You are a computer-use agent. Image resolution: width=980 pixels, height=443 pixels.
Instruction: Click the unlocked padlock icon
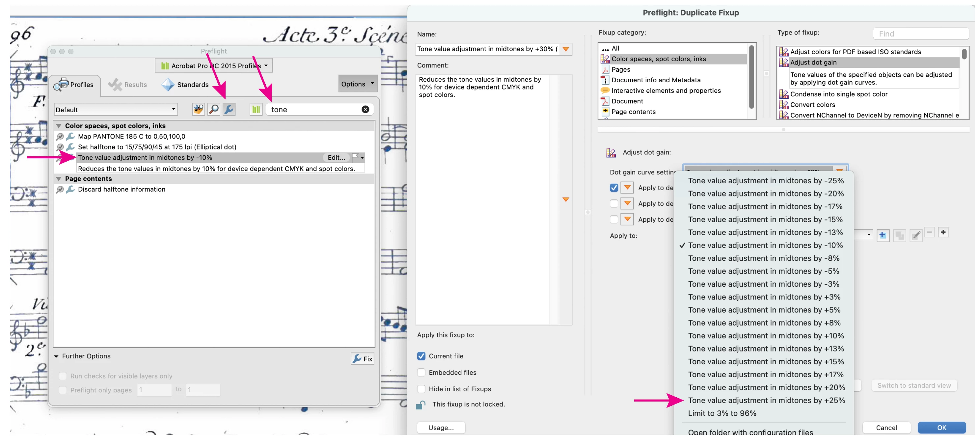pos(421,405)
